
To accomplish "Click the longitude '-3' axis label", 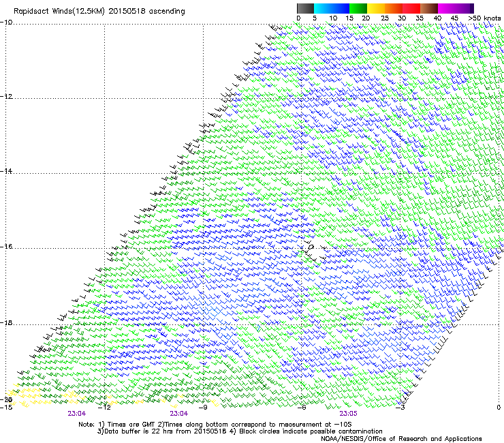I will coord(400,408).
